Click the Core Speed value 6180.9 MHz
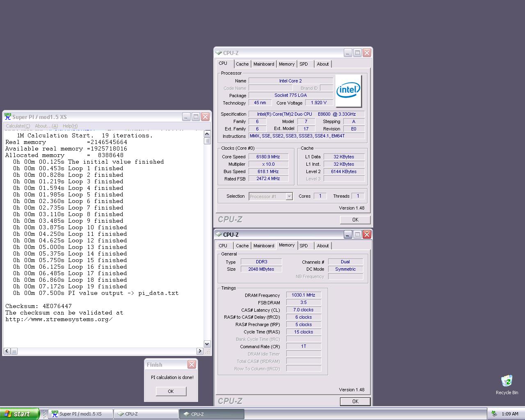 point(268,157)
